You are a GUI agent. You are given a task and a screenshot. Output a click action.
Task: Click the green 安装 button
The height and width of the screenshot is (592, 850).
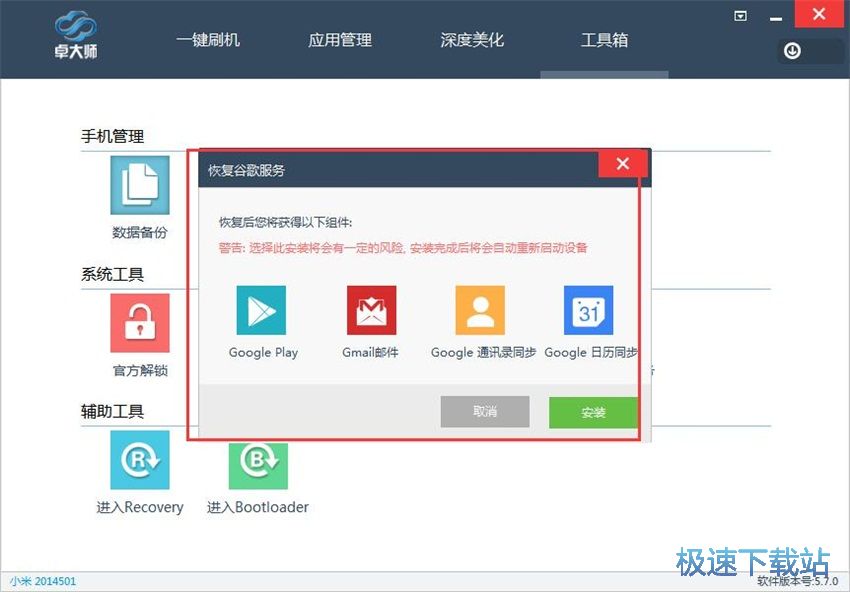(593, 413)
